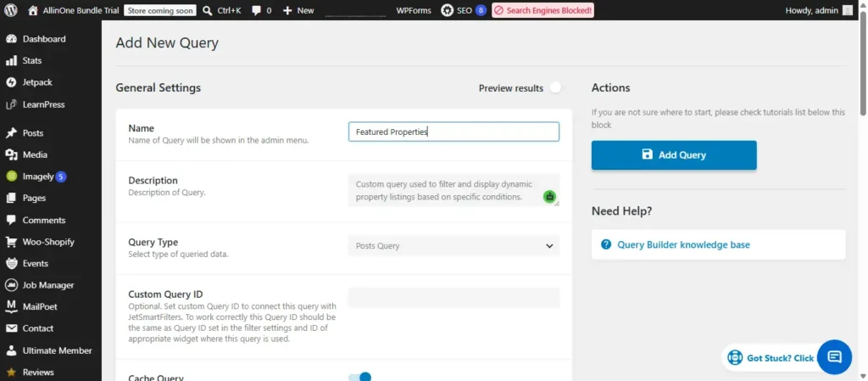Screen dimensions: 868x381
Task: Click the home icon beside AllinOne Bundle Trial
Action: (33, 10)
